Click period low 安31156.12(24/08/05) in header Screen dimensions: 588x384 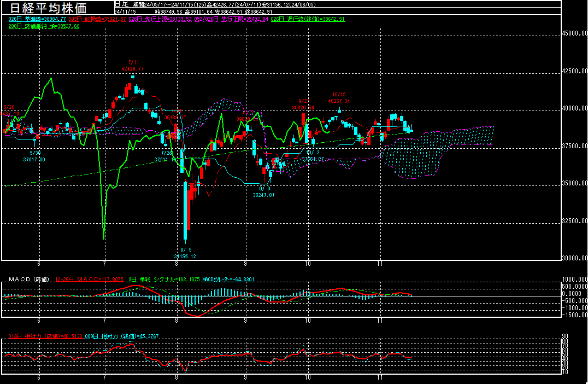287,4
